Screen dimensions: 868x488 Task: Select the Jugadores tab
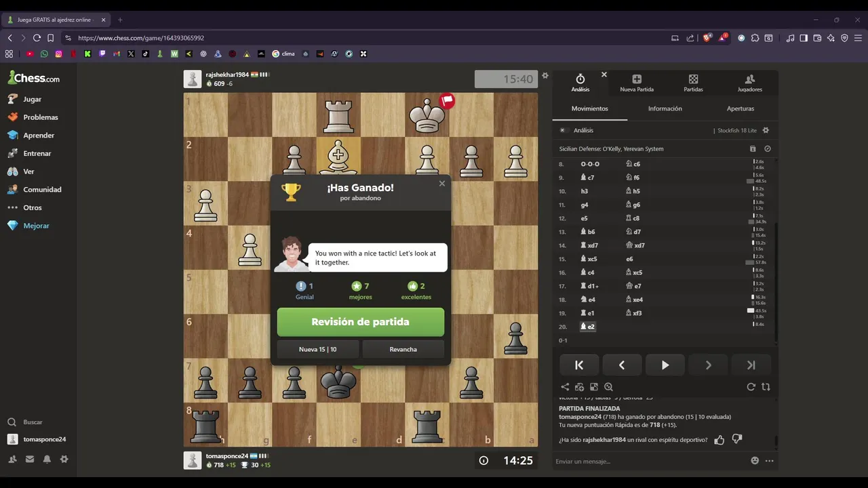(750, 83)
